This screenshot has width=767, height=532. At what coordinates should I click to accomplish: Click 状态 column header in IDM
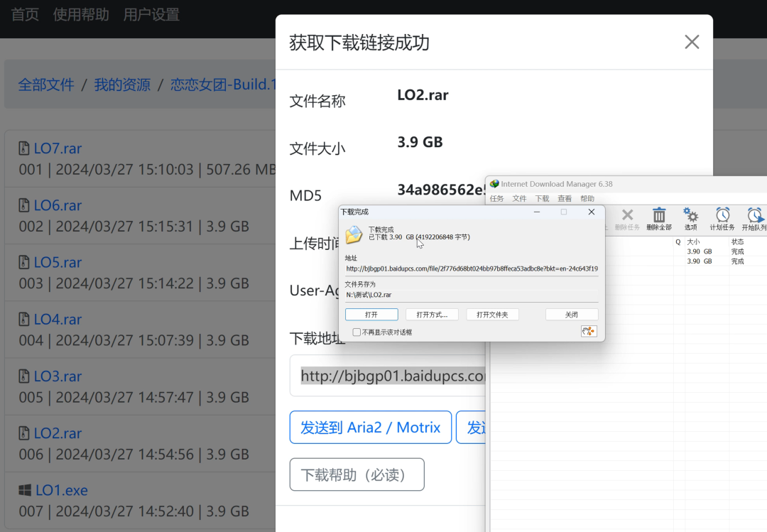[x=737, y=241]
